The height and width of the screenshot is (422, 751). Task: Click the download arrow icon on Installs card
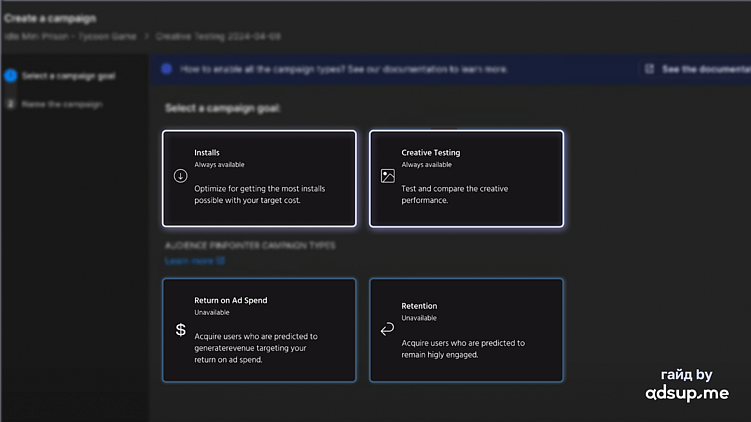click(181, 176)
